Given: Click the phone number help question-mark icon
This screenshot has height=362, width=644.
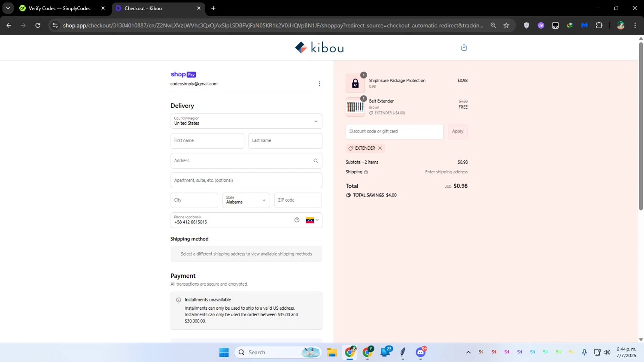Looking at the screenshot, I should (297, 220).
